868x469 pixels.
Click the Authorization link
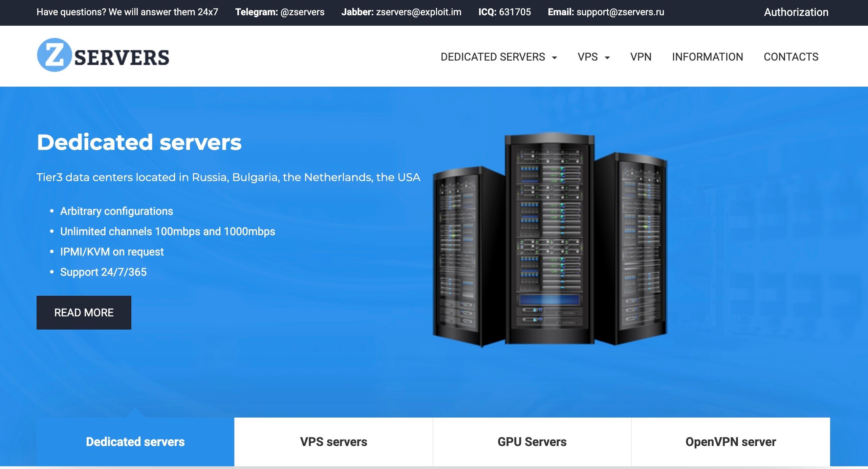click(x=796, y=12)
